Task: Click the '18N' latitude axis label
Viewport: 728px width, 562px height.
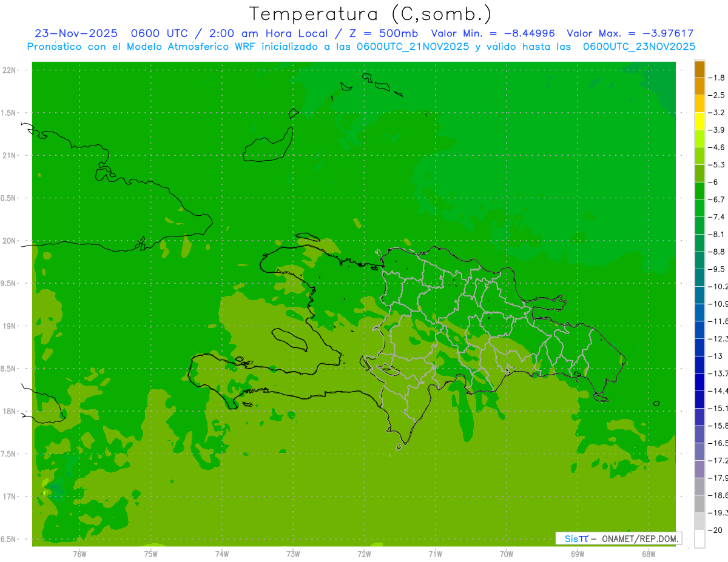Action: pos(10,412)
